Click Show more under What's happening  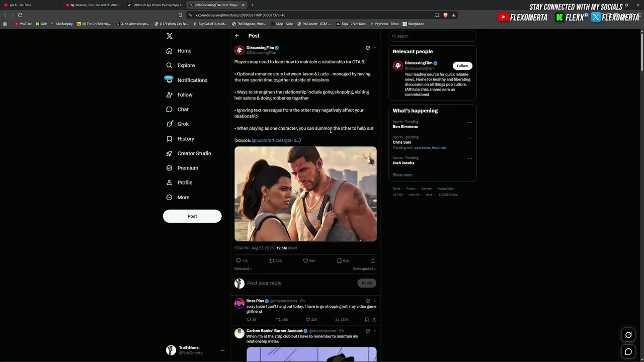tap(403, 175)
